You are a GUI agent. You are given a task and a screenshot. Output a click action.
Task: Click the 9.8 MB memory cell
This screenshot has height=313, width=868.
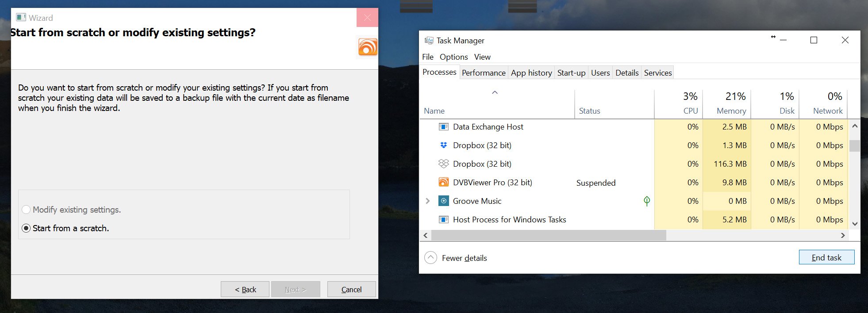[726, 182]
